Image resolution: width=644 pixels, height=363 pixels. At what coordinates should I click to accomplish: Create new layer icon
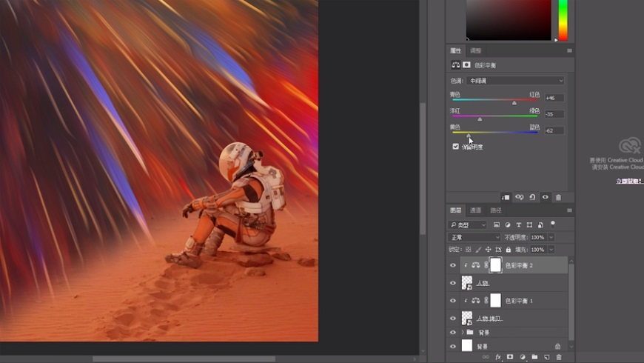tap(547, 357)
